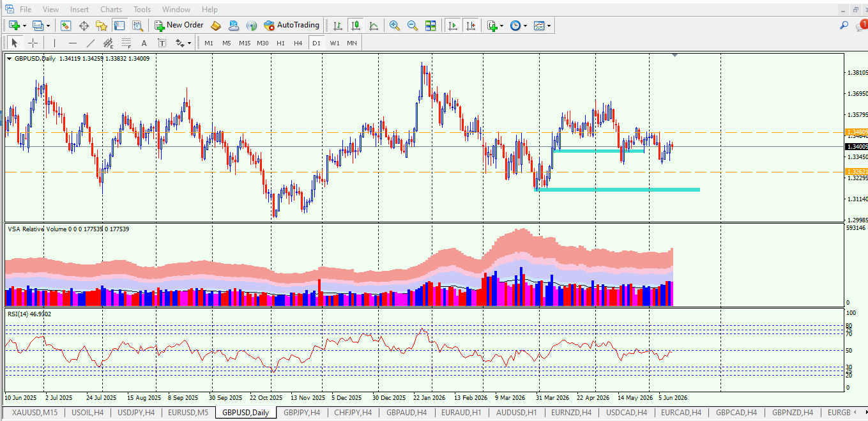Click the New Chart icon

[13, 26]
